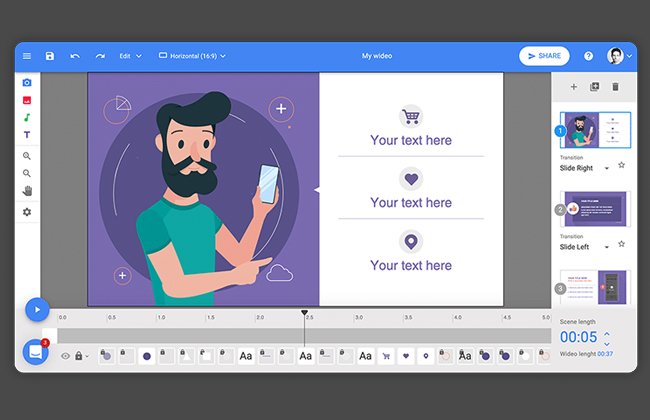Toggle visibility eye for all layers
The height and width of the screenshot is (420, 650).
coord(65,356)
